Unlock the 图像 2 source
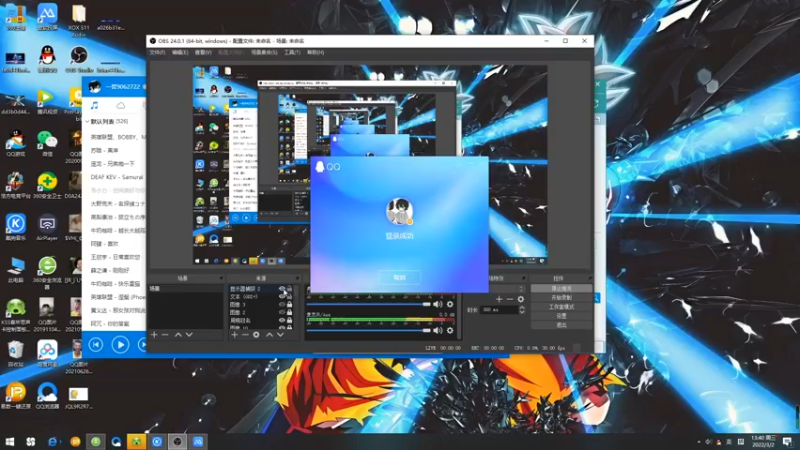800x450 pixels. tap(289, 312)
